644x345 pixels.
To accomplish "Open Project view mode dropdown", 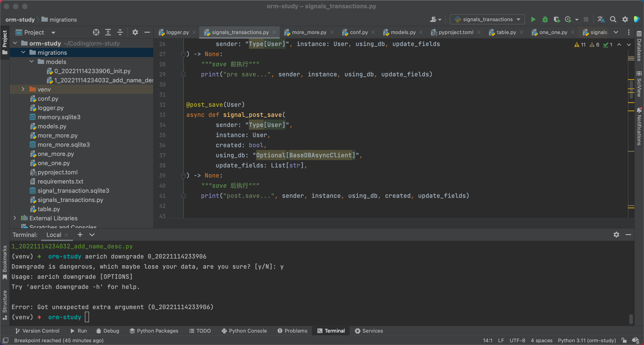I will click(x=53, y=32).
